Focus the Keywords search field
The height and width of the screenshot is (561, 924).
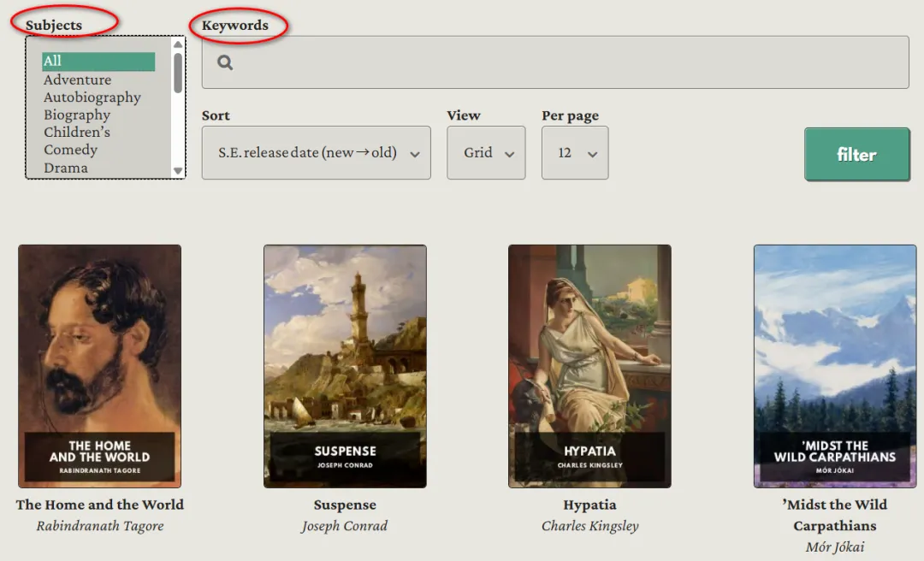[555, 62]
